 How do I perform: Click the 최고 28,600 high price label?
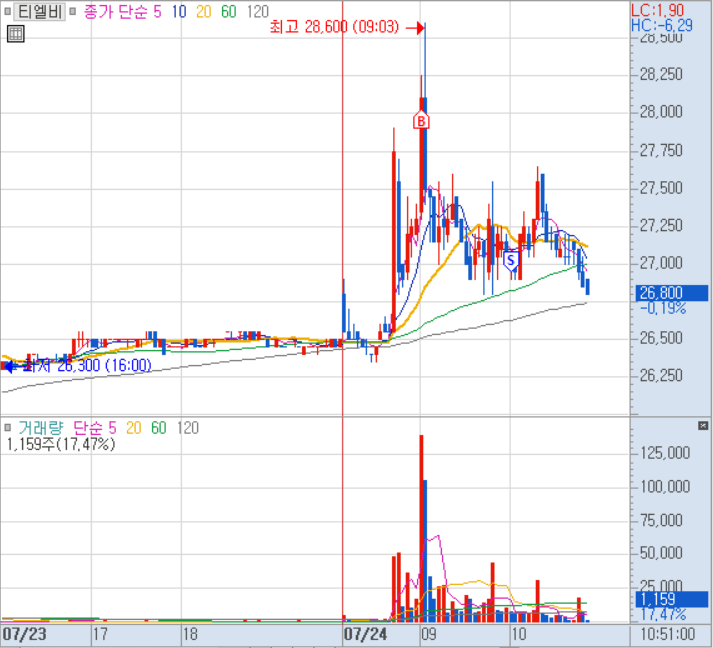coord(308,28)
